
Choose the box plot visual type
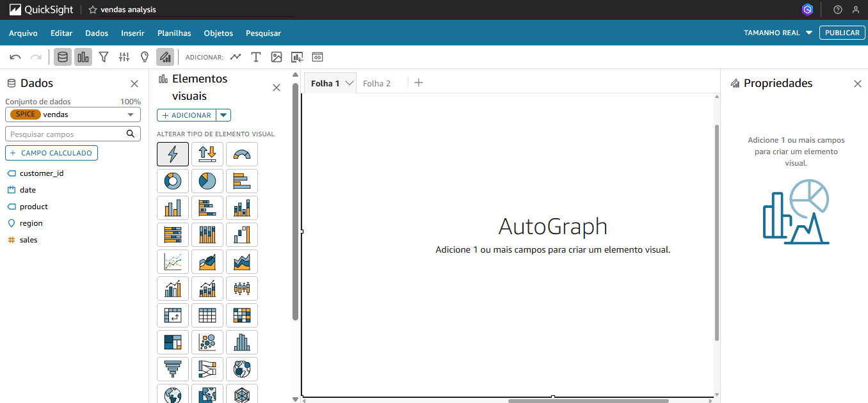[242, 288]
